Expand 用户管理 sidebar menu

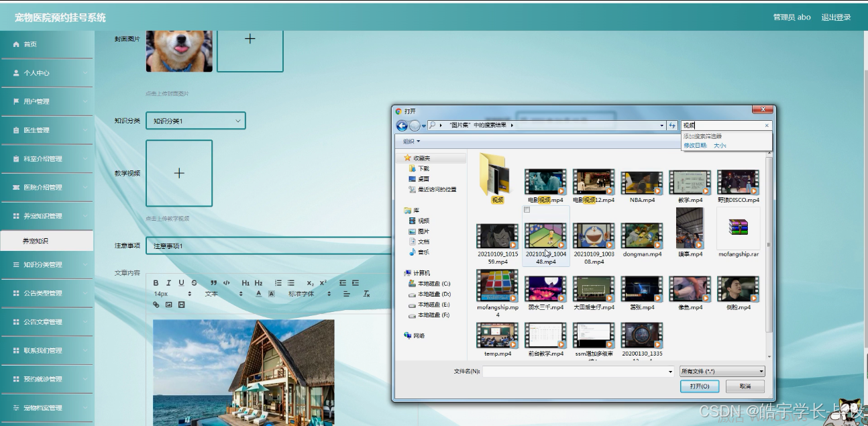[47, 101]
